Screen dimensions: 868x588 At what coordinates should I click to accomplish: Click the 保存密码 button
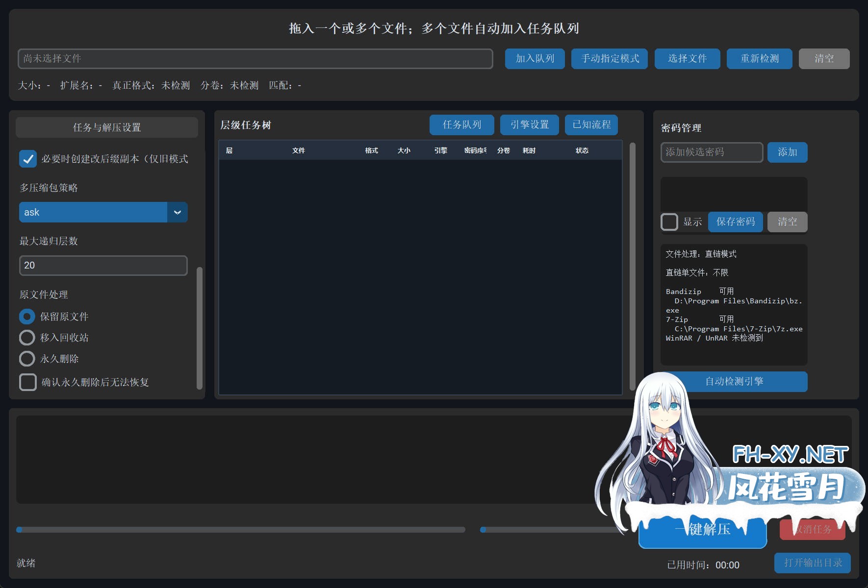tap(736, 222)
